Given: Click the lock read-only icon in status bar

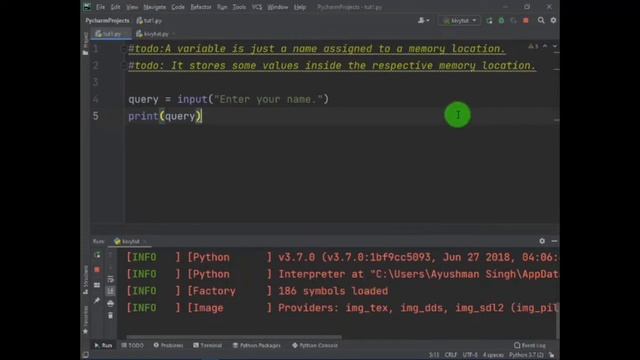Looking at the screenshot, I should [x=552, y=355].
